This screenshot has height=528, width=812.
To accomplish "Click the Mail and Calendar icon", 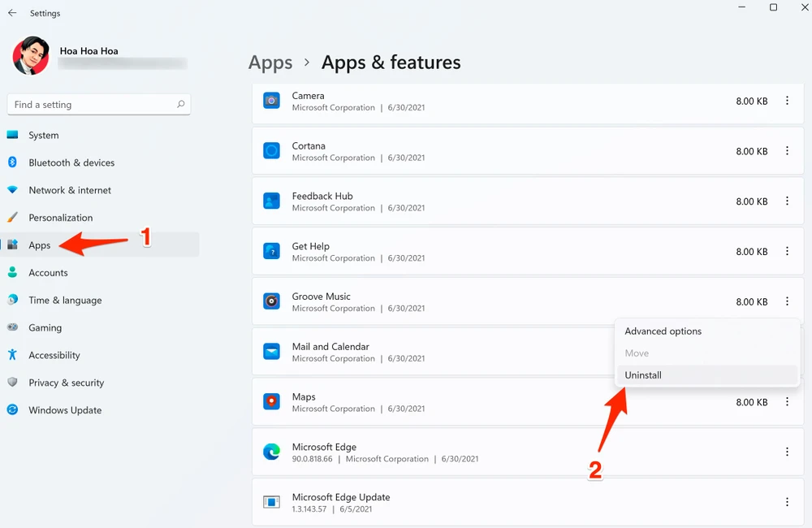I will coord(272,352).
